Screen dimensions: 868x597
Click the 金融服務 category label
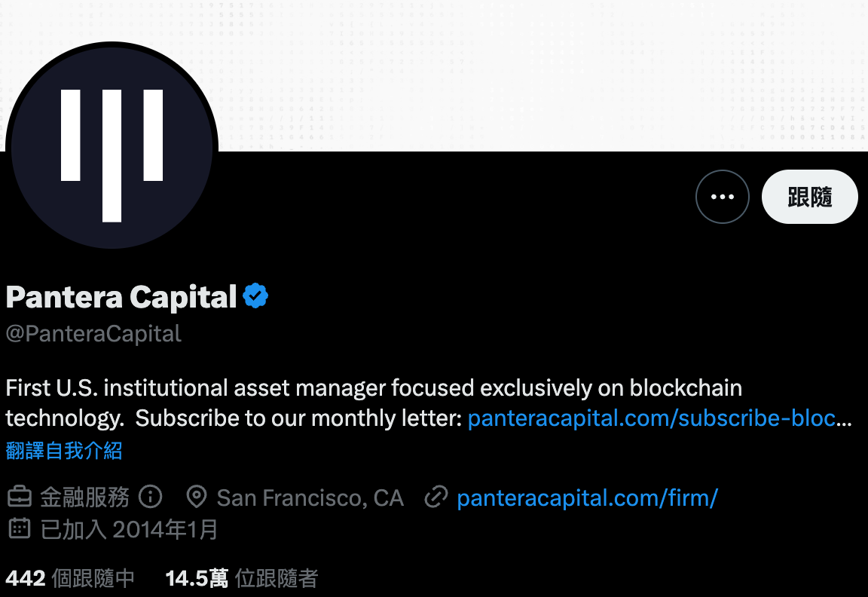[x=84, y=497]
